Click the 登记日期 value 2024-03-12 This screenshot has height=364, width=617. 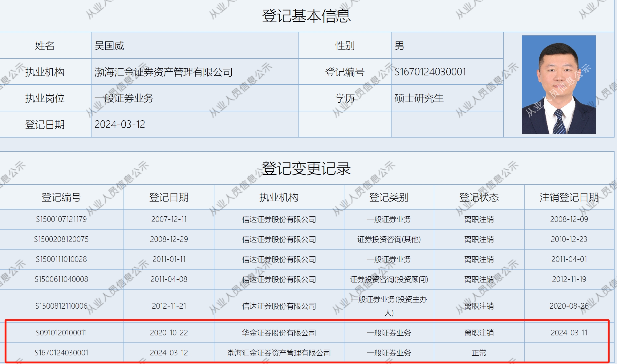[x=120, y=124]
